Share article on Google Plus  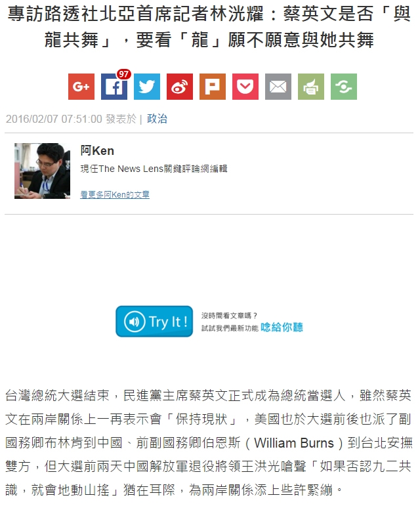(x=81, y=87)
